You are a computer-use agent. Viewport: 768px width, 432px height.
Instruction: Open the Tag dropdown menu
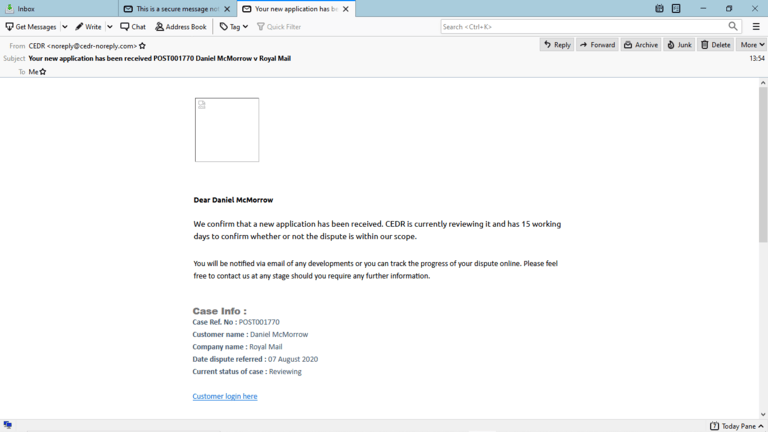(234, 27)
